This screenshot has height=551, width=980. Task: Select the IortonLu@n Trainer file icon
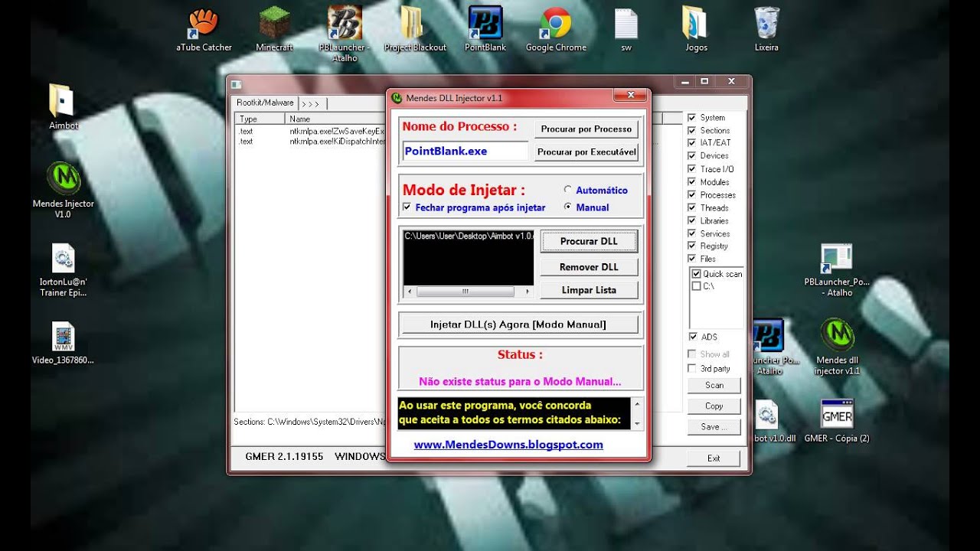pos(64,270)
